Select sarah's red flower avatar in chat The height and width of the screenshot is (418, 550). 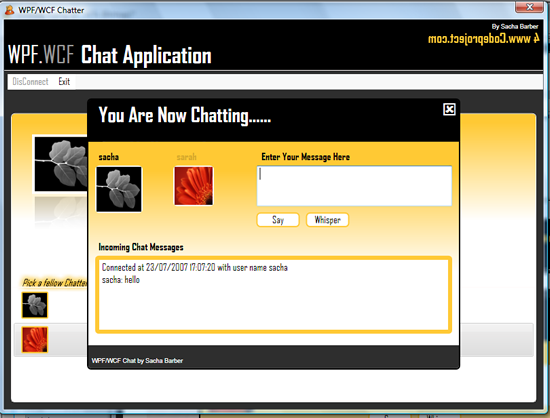pos(194,186)
